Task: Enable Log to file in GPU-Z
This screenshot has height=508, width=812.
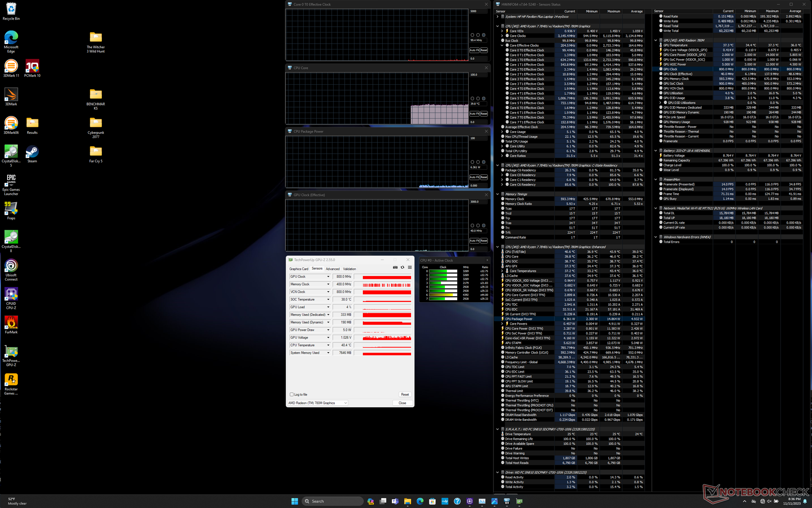Action: (x=291, y=395)
